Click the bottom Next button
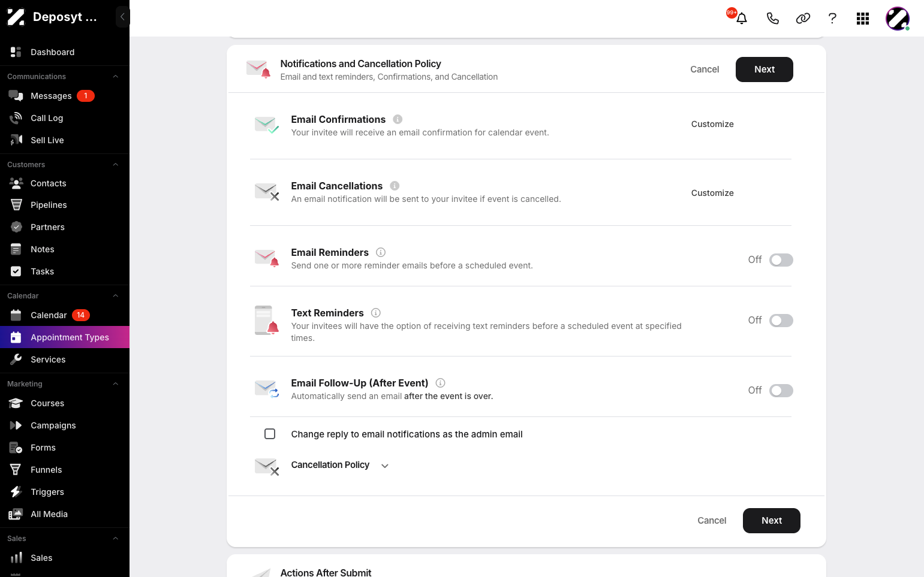The height and width of the screenshot is (577, 924). click(x=772, y=521)
